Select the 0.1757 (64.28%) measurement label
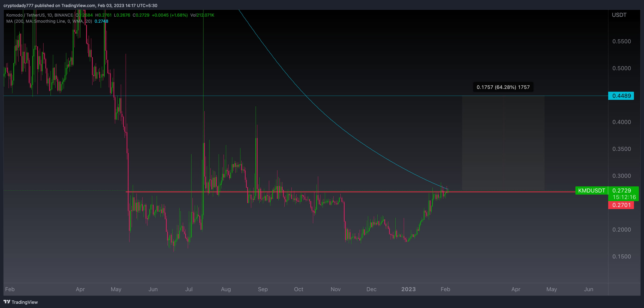The height and width of the screenshot is (308, 644). 503,87
